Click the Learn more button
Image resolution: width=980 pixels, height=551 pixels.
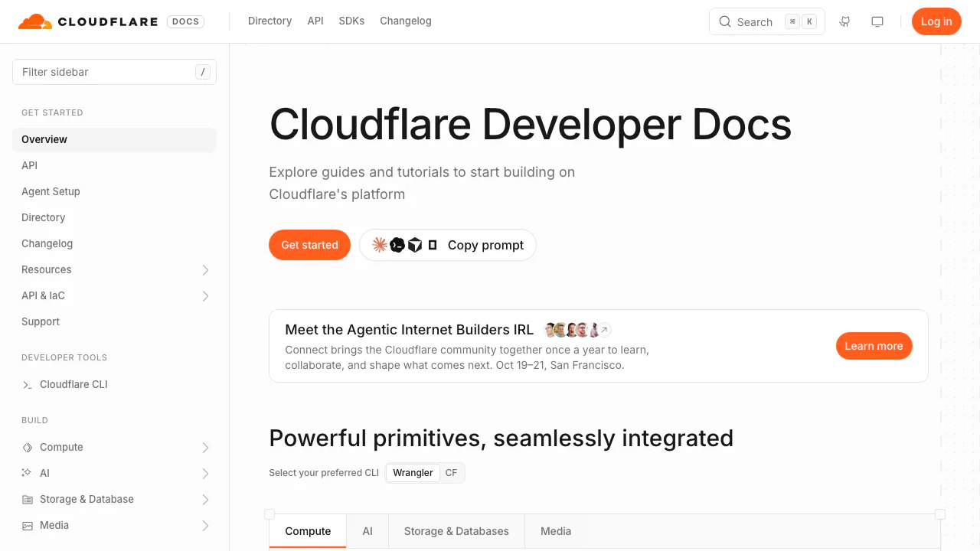tap(874, 346)
